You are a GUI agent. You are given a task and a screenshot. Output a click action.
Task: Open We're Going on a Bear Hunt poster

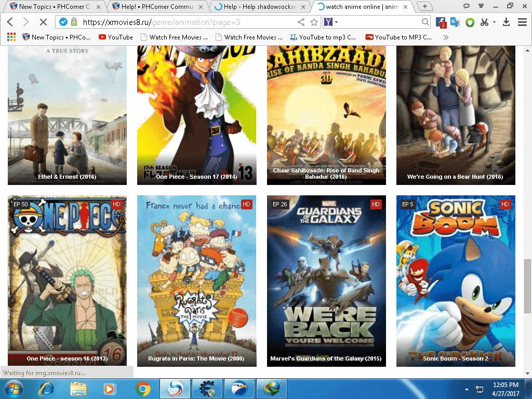click(x=456, y=115)
